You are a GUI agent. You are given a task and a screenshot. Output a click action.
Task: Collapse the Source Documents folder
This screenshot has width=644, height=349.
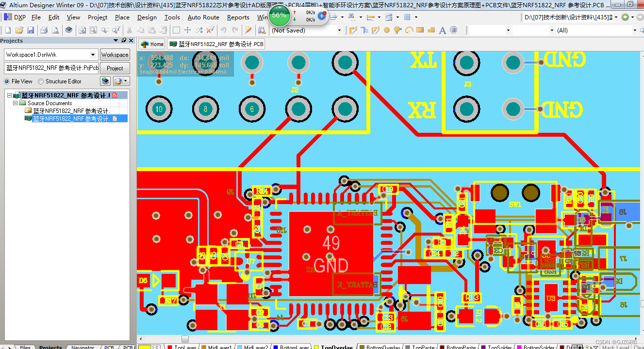[15, 103]
